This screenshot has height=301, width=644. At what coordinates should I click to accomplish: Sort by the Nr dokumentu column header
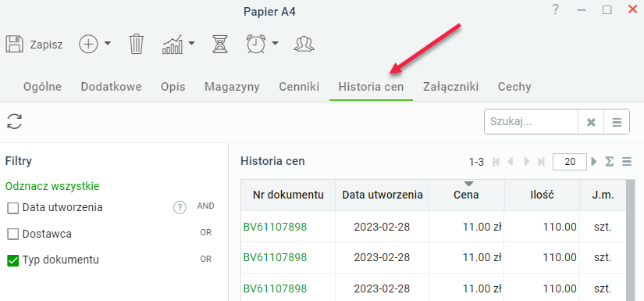(x=288, y=195)
